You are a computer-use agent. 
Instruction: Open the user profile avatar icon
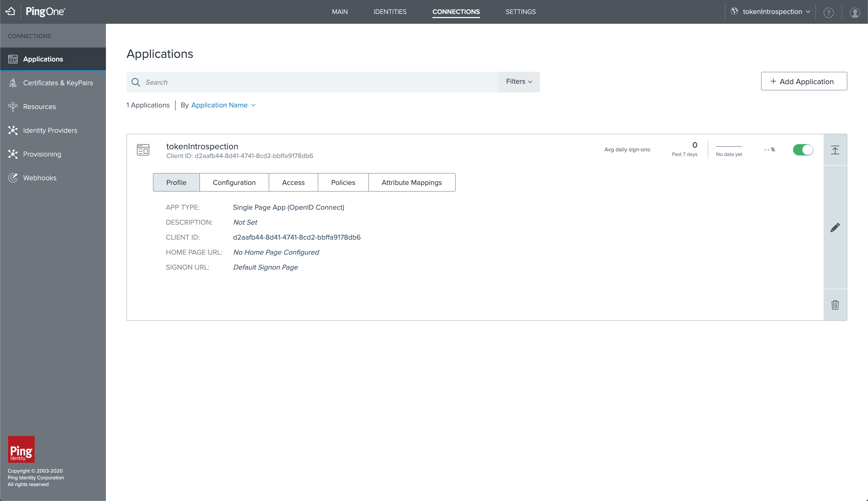point(855,13)
